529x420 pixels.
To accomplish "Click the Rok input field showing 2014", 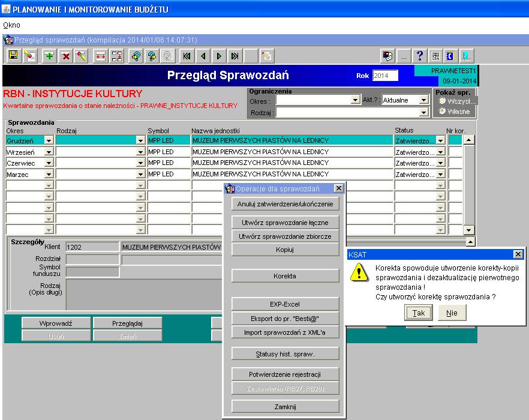I will [x=385, y=76].
